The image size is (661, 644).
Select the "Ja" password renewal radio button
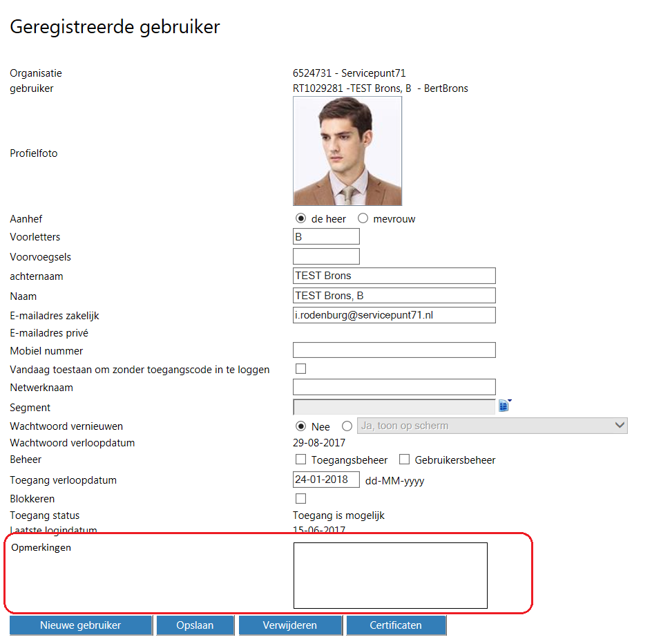tap(347, 426)
